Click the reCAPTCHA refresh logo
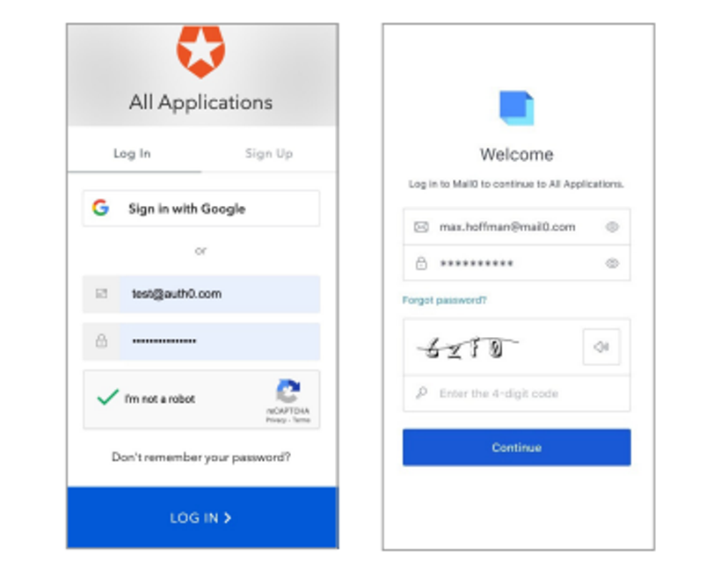The image size is (728, 571). (288, 391)
